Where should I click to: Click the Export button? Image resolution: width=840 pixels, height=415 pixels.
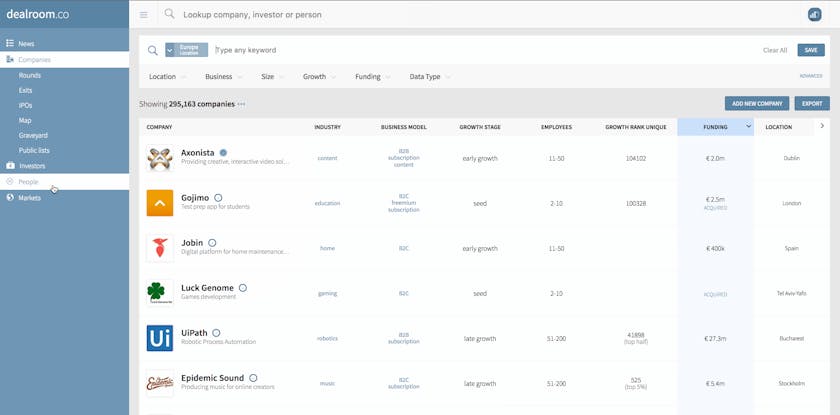pos(812,104)
